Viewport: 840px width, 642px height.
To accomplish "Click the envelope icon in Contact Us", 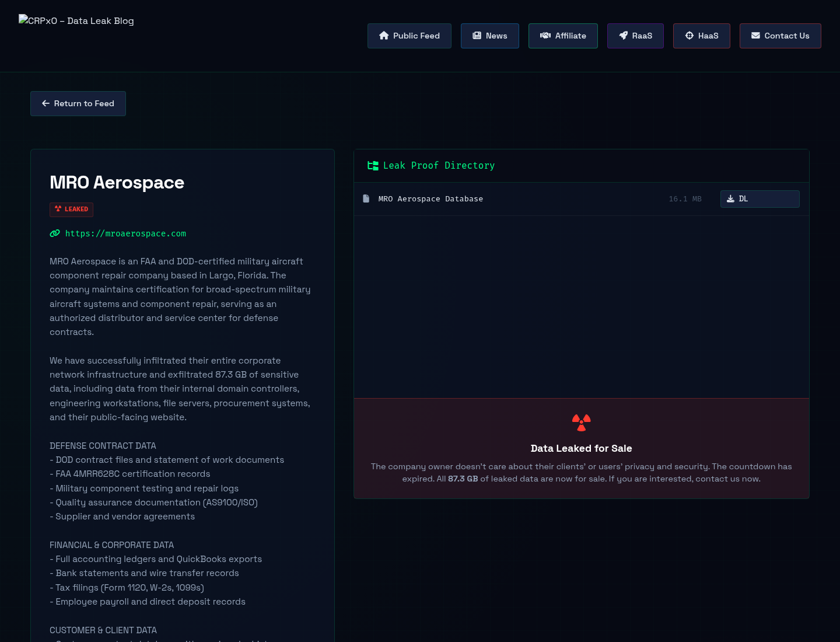I will 755,36.
